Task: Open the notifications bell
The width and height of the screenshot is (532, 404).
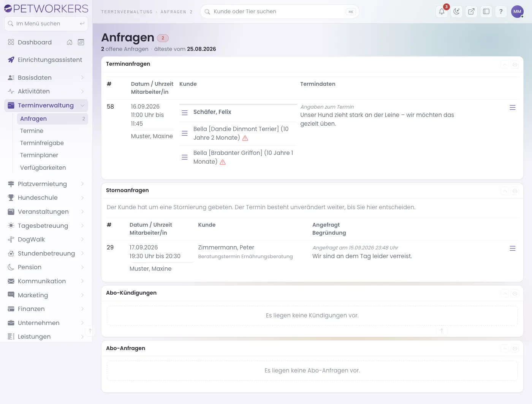Action: [442, 11]
